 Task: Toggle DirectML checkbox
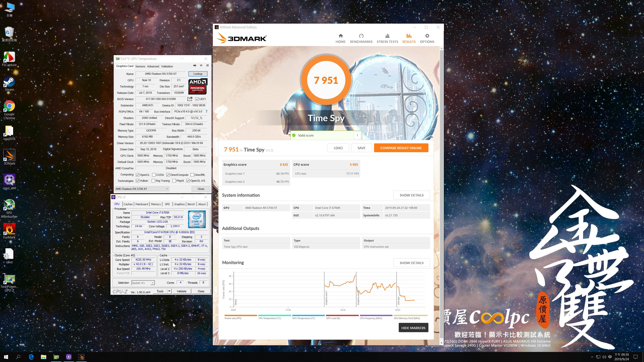point(192,175)
